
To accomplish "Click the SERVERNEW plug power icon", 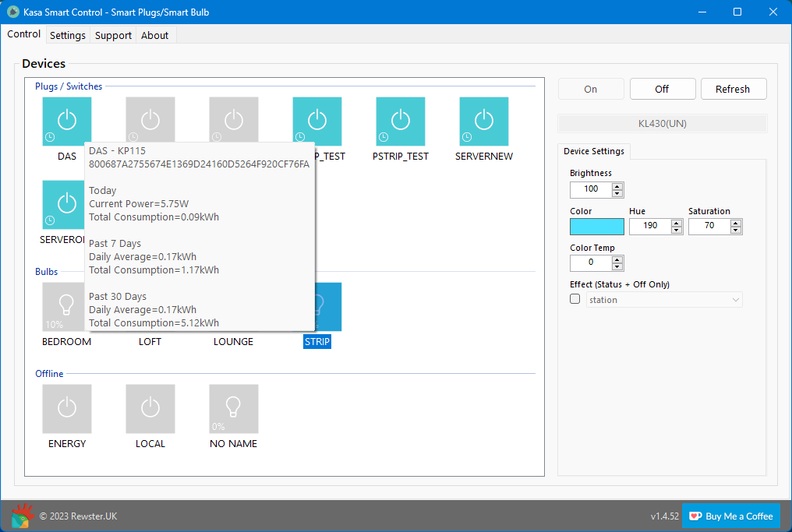I will click(483, 121).
